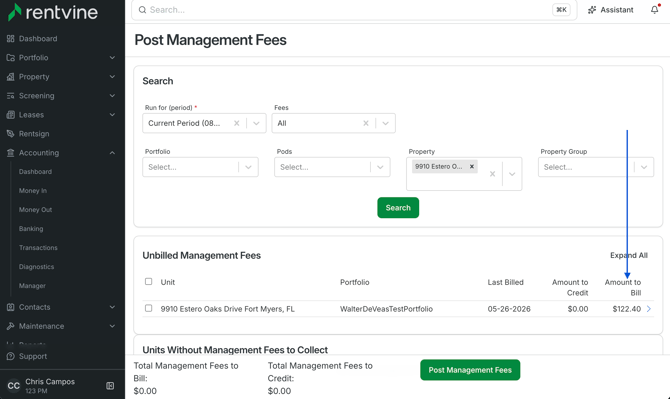Open the Dashboard sidebar icon
Viewport: 670px width, 399px height.
[11, 38]
